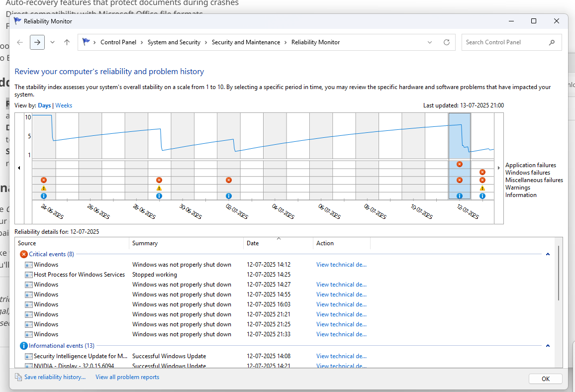Click information icon on 13-07-2025

tap(482, 196)
